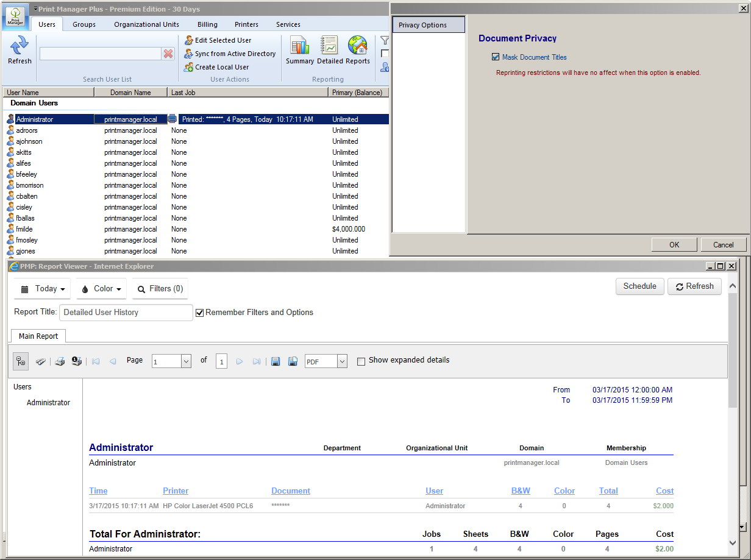Switch to the Users ribbon tab
Viewport: 751px width, 560px height.
[x=47, y=24]
